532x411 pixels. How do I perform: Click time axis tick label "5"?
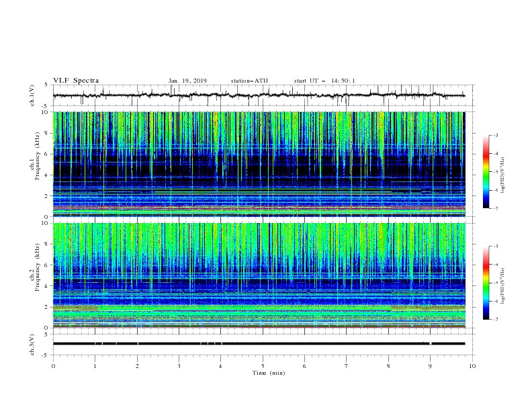pyautogui.click(x=263, y=366)
